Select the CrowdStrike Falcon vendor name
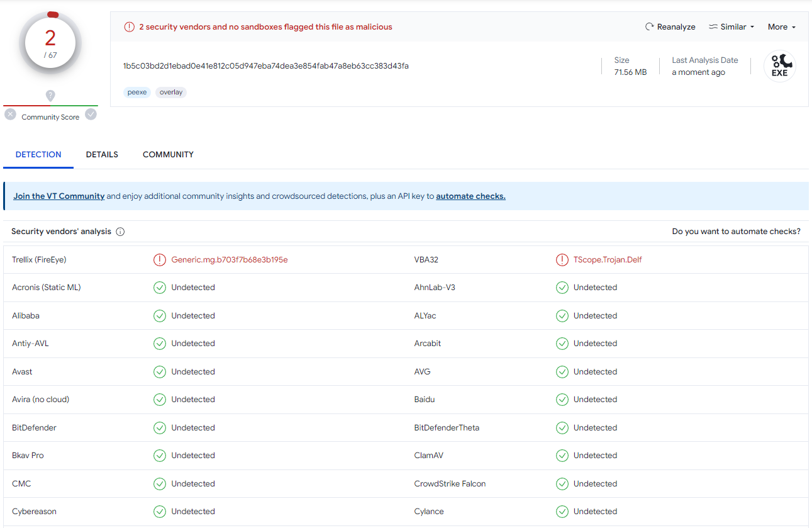The image size is (812, 528). (450, 484)
